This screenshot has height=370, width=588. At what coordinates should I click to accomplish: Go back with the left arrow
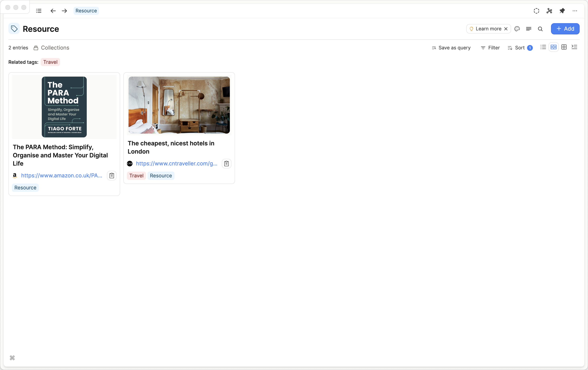point(53,11)
